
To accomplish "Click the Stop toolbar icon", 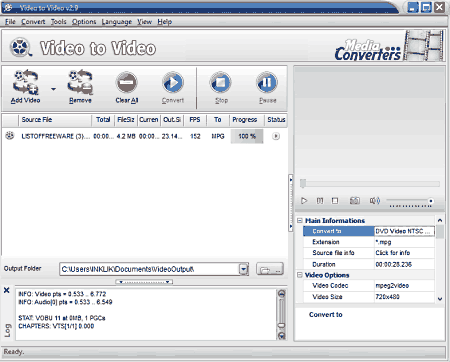I will click(x=221, y=82).
